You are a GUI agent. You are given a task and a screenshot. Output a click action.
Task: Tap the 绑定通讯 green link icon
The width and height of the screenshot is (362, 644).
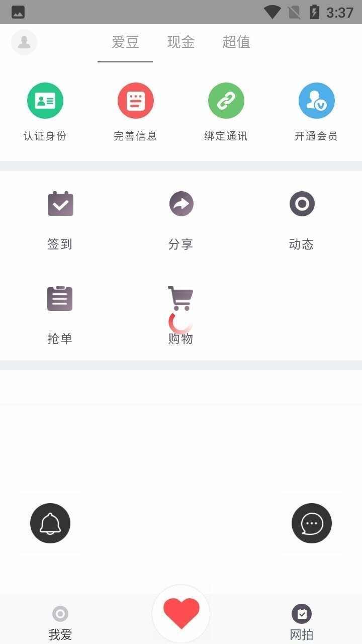click(x=226, y=101)
